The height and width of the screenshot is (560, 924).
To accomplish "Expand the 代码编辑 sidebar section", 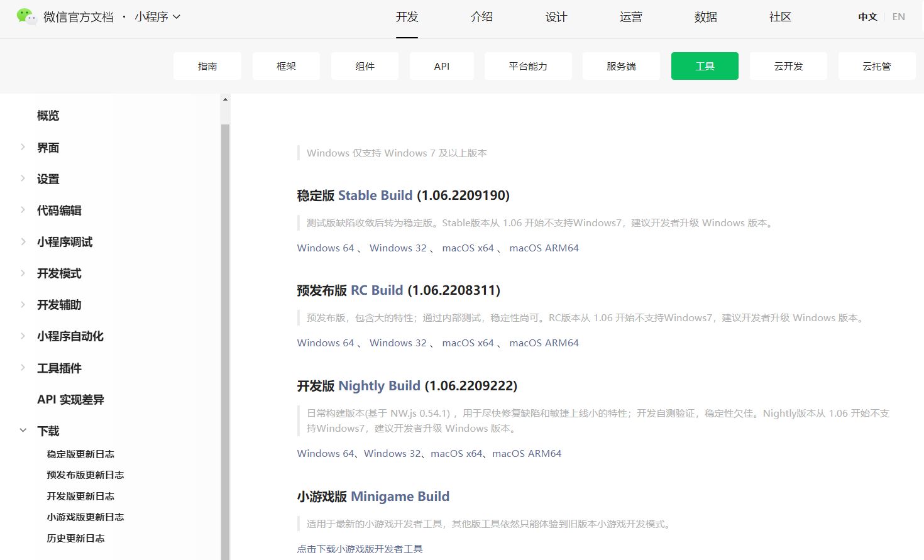I will [23, 210].
